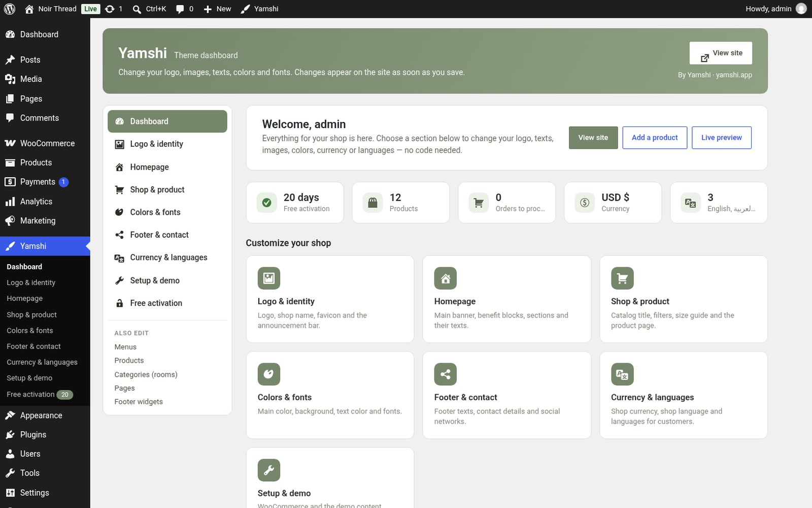This screenshot has width=812, height=508.
Task: Open Footer widgets link under Also Edit
Action: pyautogui.click(x=139, y=402)
